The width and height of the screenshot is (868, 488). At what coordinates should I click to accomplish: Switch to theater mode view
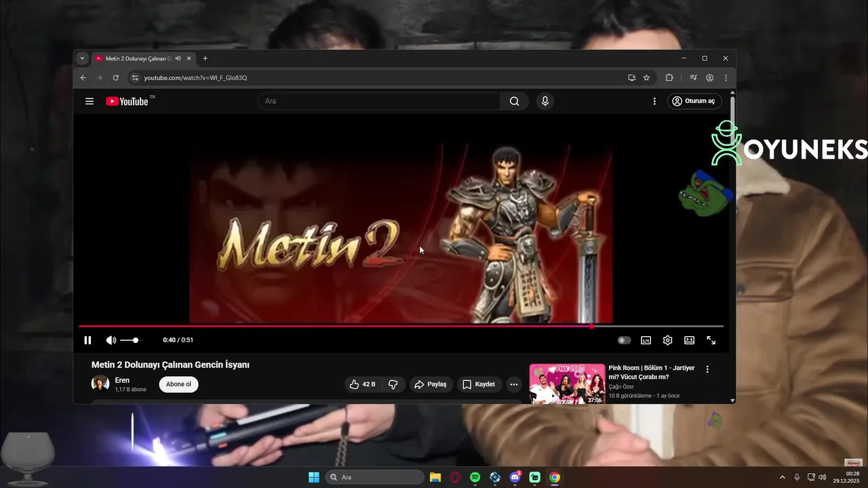pyautogui.click(x=689, y=340)
